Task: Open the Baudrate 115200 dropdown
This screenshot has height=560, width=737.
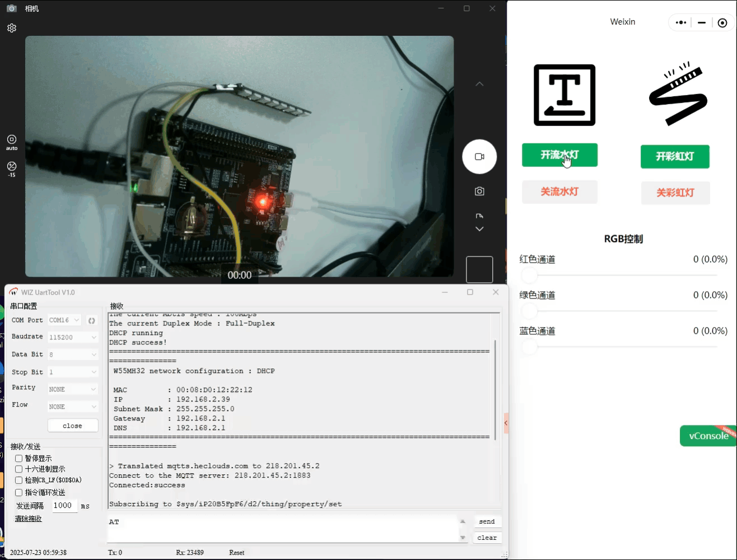Action: click(73, 338)
